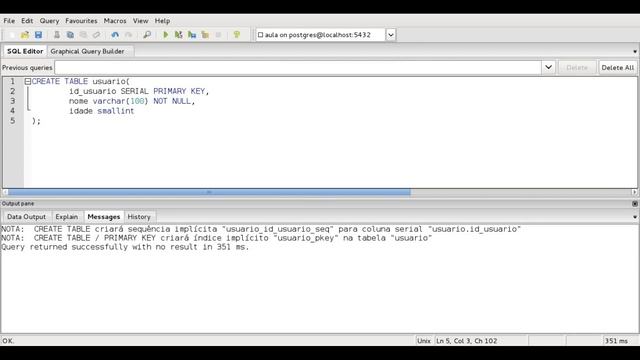Open the Edit menu
This screenshot has width=640, height=360.
(27, 21)
